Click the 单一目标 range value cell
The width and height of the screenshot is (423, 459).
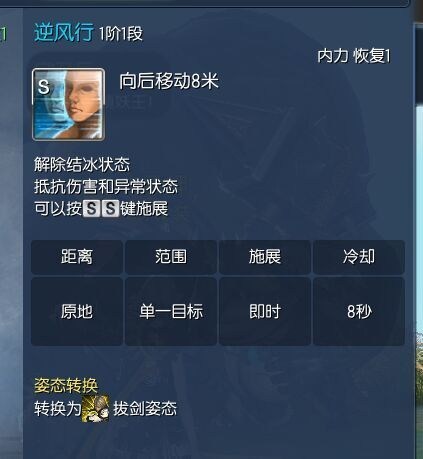click(171, 311)
